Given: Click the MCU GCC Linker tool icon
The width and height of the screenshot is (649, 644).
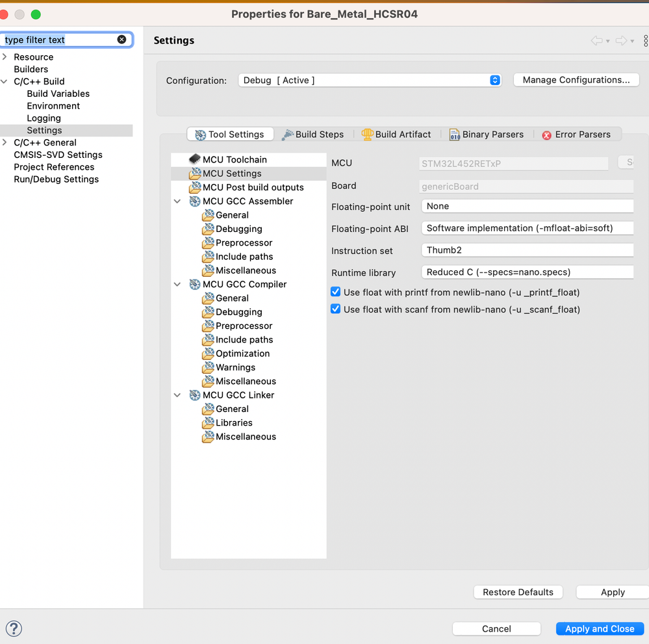Looking at the screenshot, I should pos(194,395).
